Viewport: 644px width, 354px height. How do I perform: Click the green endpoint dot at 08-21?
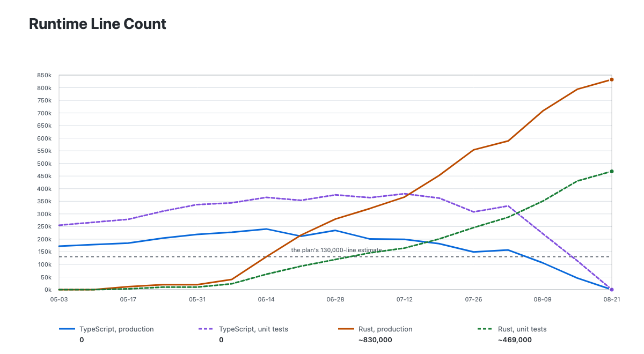tap(612, 172)
